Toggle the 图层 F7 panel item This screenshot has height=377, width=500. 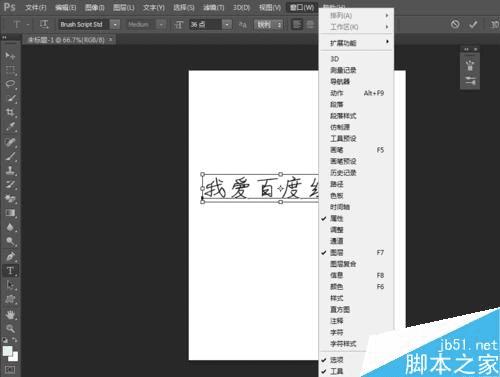pyautogui.click(x=357, y=253)
